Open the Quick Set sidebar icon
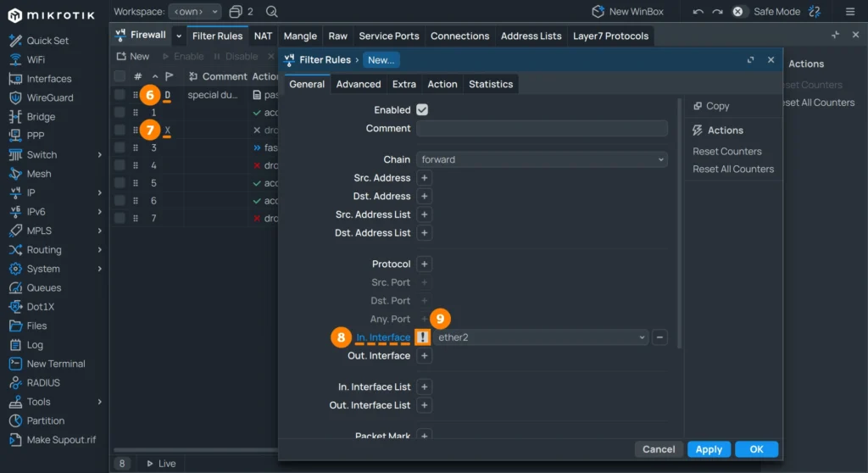Viewport: 868px width, 473px height. point(15,41)
